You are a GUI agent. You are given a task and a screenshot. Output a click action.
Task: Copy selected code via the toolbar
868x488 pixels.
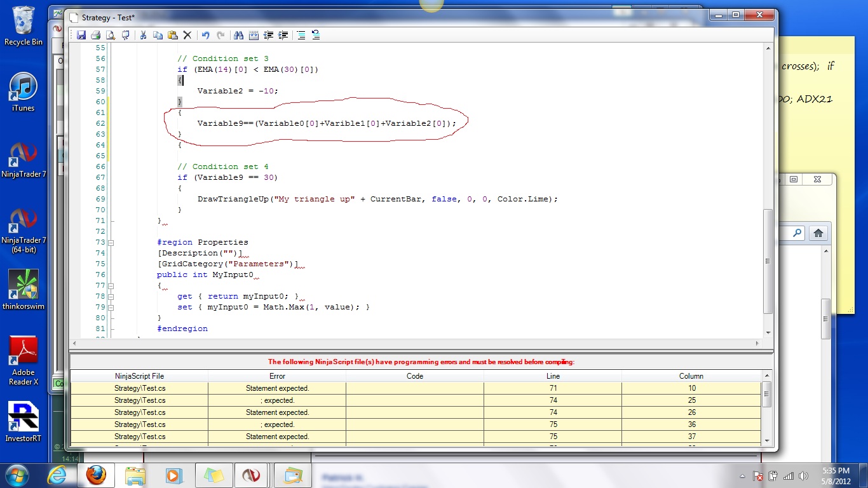[158, 36]
